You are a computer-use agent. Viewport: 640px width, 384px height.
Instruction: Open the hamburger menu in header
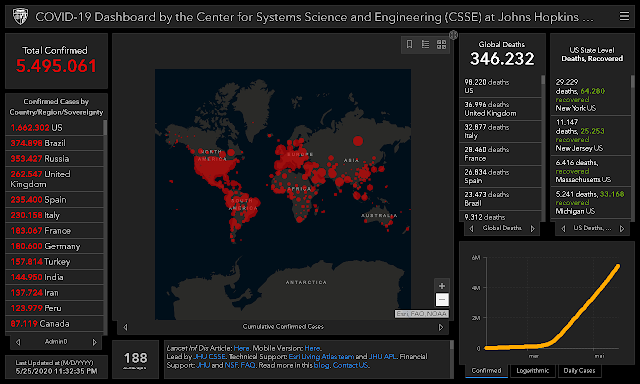click(x=624, y=16)
